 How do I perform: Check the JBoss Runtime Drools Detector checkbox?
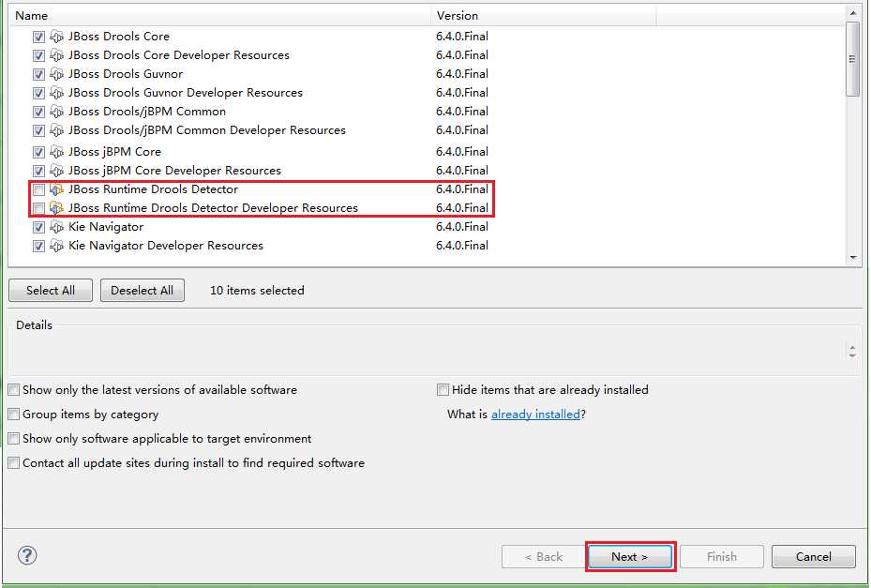coord(38,190)
